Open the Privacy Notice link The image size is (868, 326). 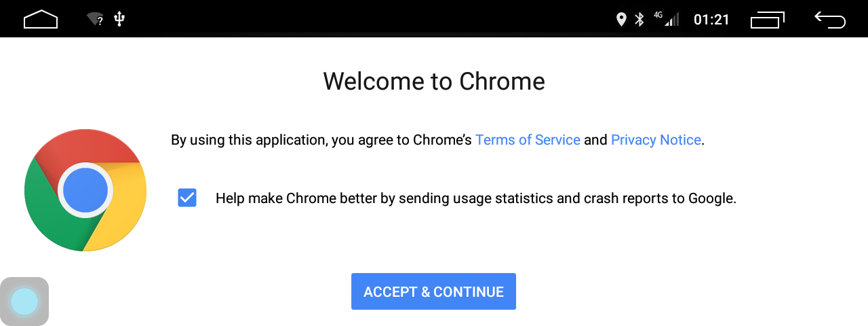pyautogui.click(x=656, y=140)
